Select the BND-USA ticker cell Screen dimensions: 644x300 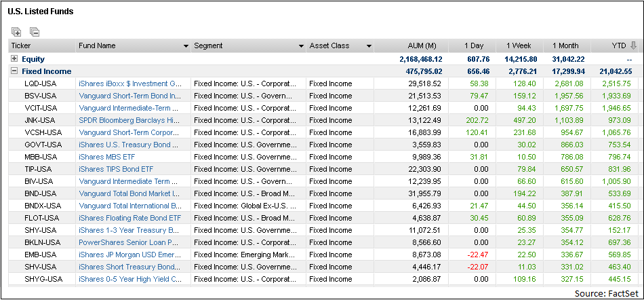[40, 193]
